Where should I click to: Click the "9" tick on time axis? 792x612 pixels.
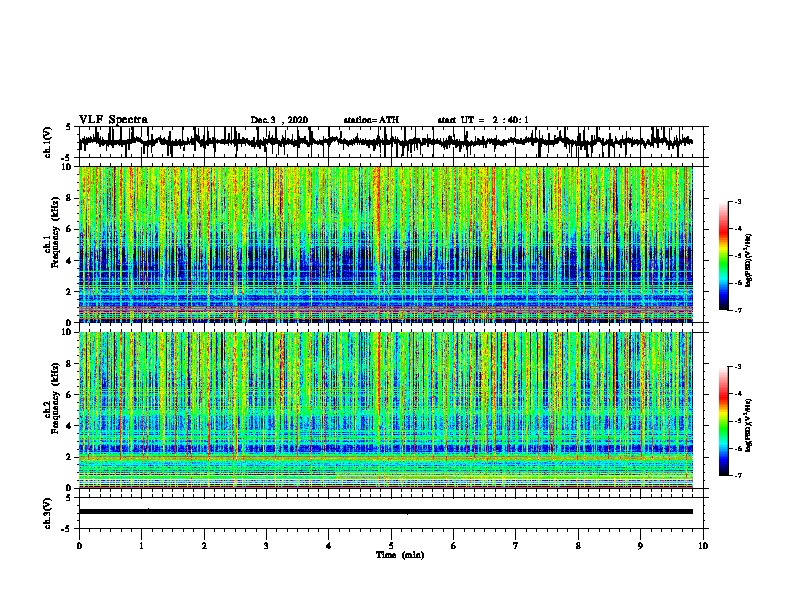(640, 546)
